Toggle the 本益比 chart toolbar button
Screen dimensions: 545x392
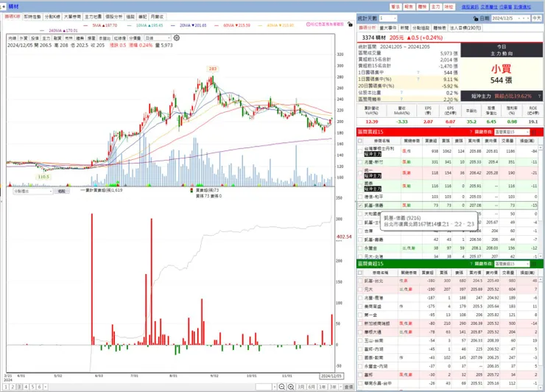tap(105, 38)
